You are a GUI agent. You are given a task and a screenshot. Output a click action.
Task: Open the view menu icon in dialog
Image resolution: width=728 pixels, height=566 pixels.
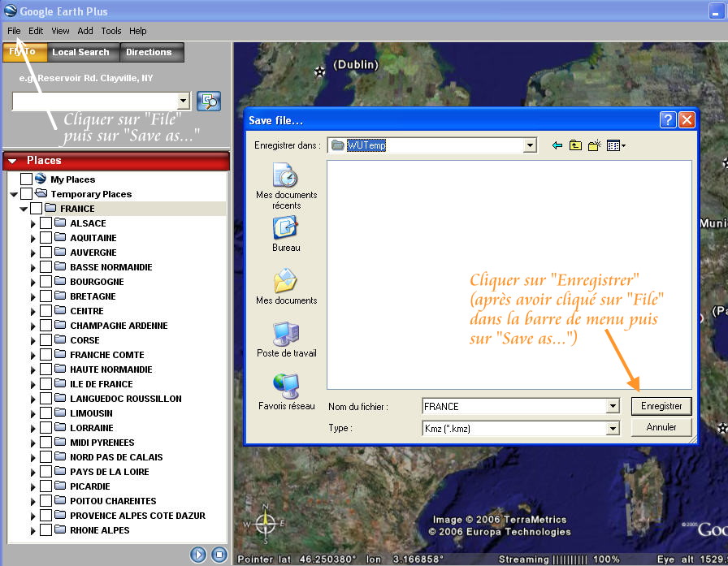[616, 145]
